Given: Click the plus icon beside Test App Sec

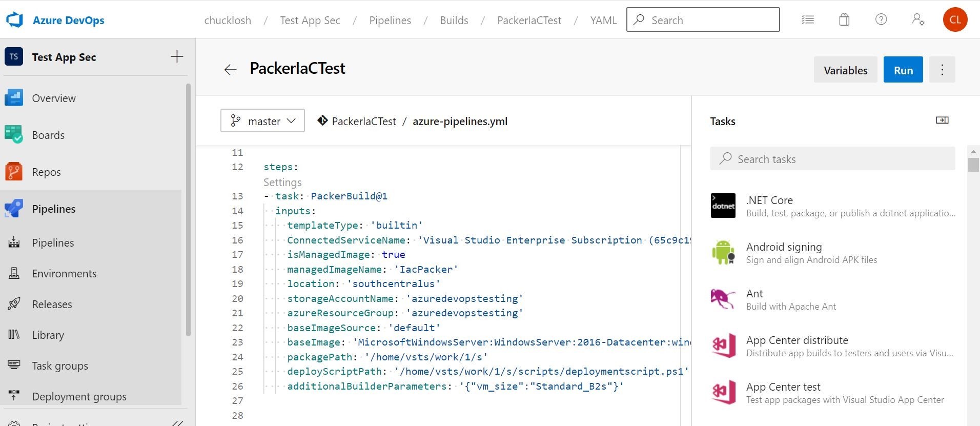Looking at the screenshot, I should [177, 57].
